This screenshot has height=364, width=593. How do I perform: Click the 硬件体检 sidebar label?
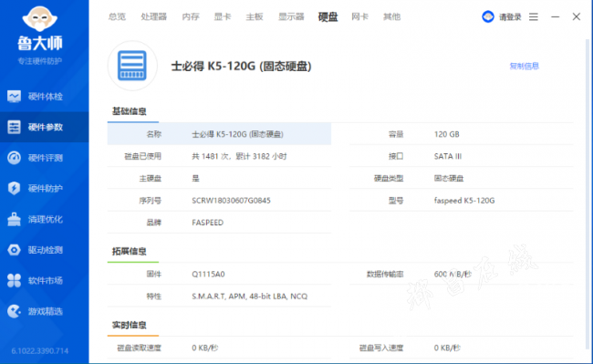[46, 97]
